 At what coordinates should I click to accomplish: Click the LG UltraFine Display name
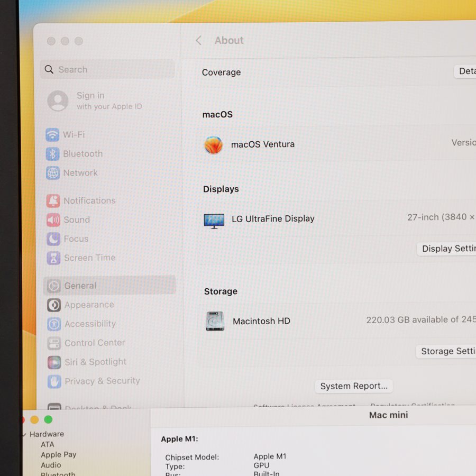point(273,219)
